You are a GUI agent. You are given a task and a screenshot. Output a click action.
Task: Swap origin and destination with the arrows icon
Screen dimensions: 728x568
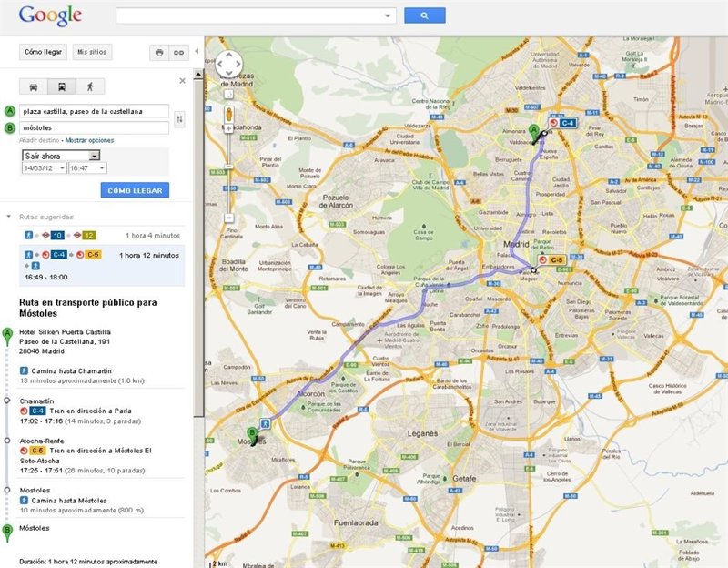(x=179, y=119)
